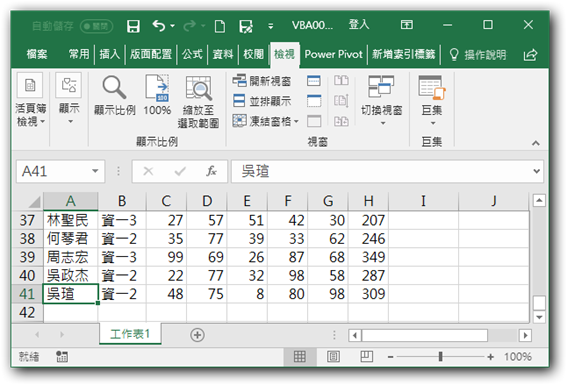Click reset window position icon
Image resolution: width=567 pixels, height=385 pixels.
pos(341,121)
